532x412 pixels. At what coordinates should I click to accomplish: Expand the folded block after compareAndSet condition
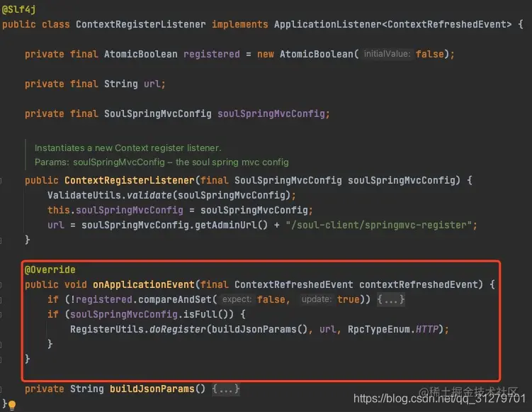[391, 299]
